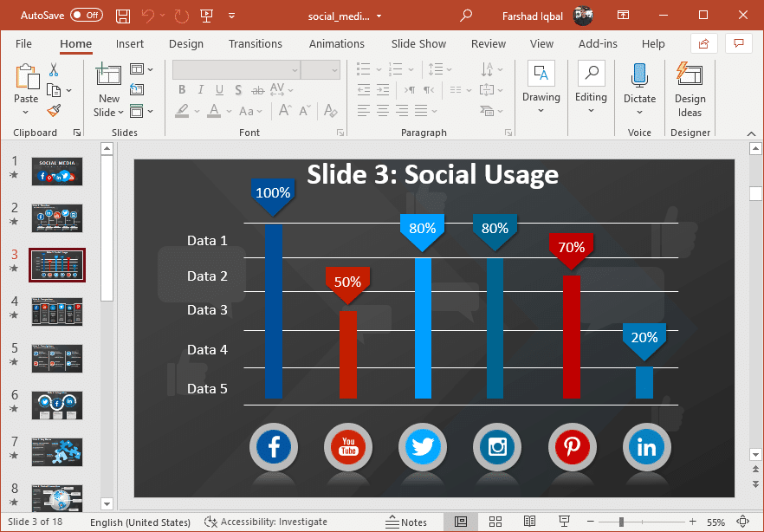Select slide 5 thumbnail
This screenshot has width=764, height=532.
(57, 358)
